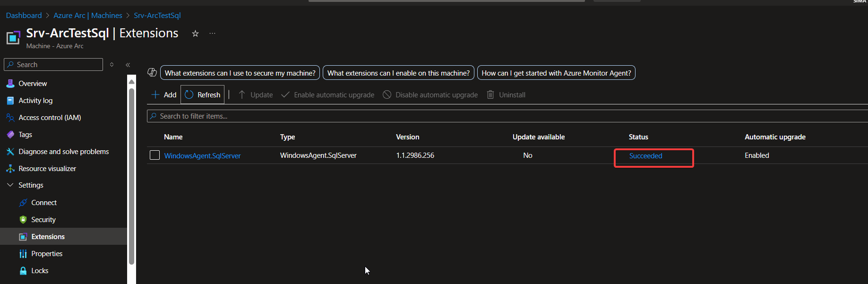
Task: Collapse the Settings section in sidebar
Action: click(10, 185)
